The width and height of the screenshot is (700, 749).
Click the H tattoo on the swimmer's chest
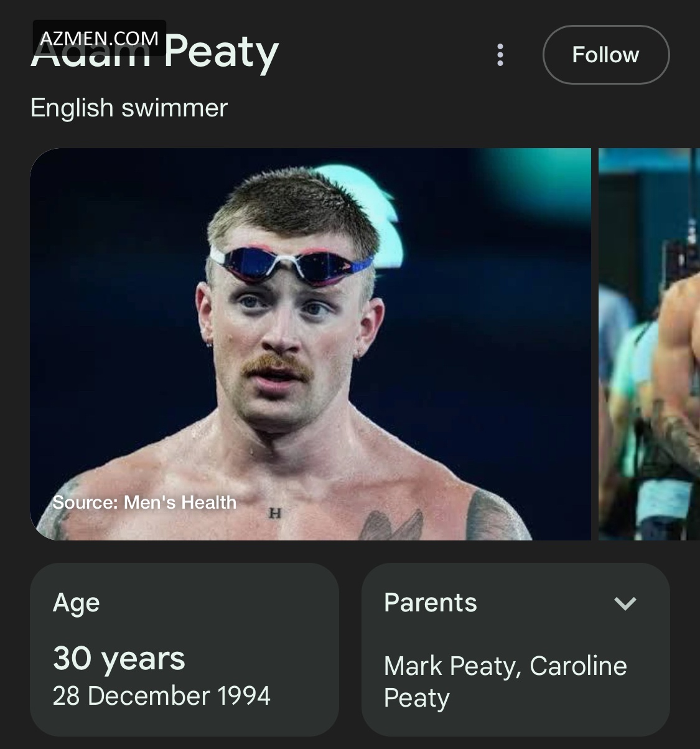coord(274,513)
